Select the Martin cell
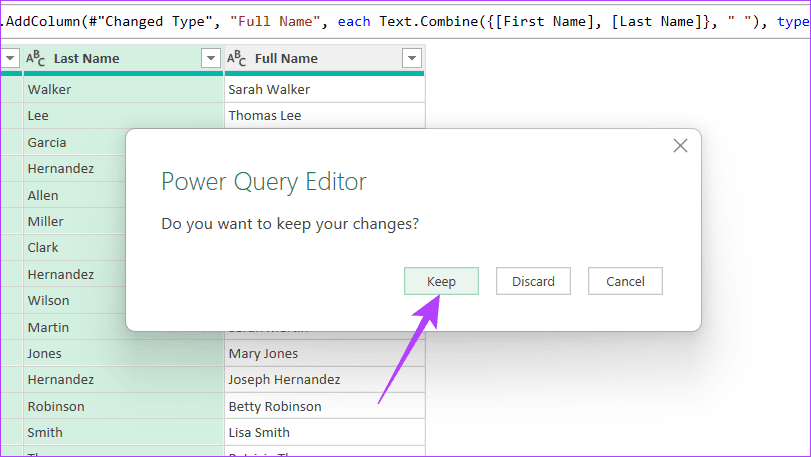Screen dimensions: 811x457 [74, 327]
